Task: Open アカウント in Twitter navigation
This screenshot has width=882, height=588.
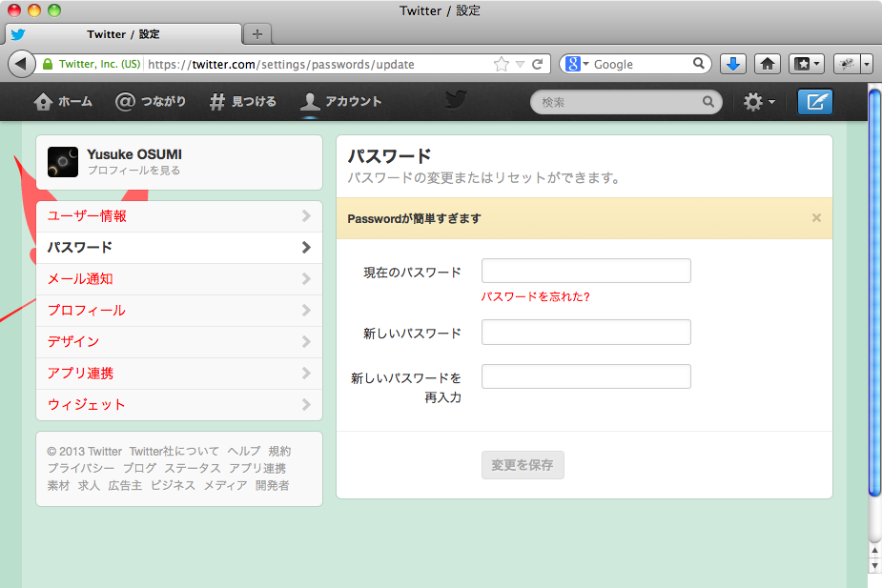Action: pyautogui.click(x=340, y=102)
